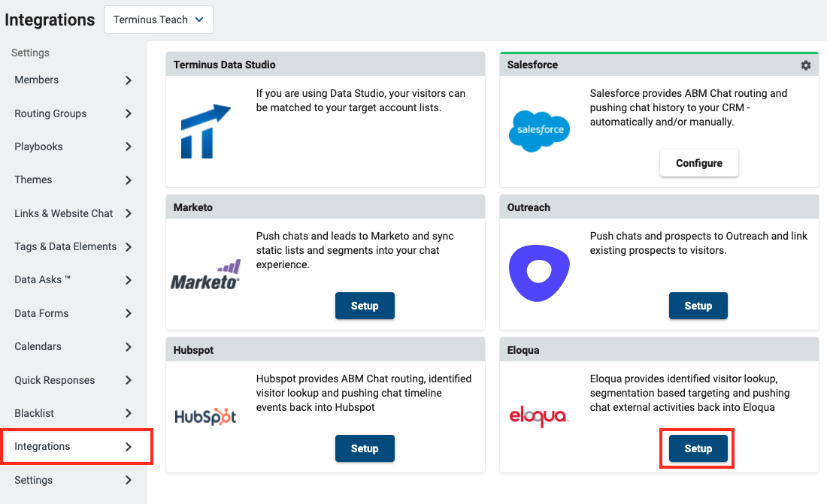Click the Outreach description text
This screenshot has height=504, width=827.
click(x=698, y=243)
